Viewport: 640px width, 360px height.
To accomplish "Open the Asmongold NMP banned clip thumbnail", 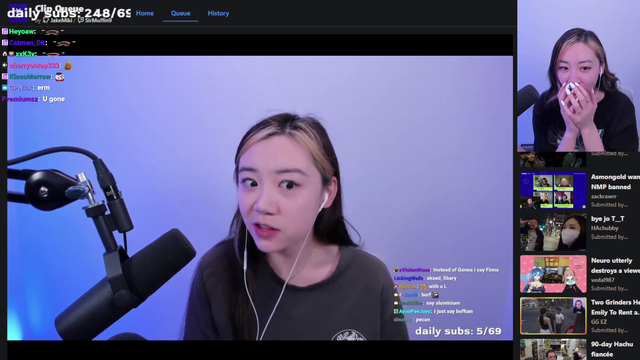I will point(553,190).
